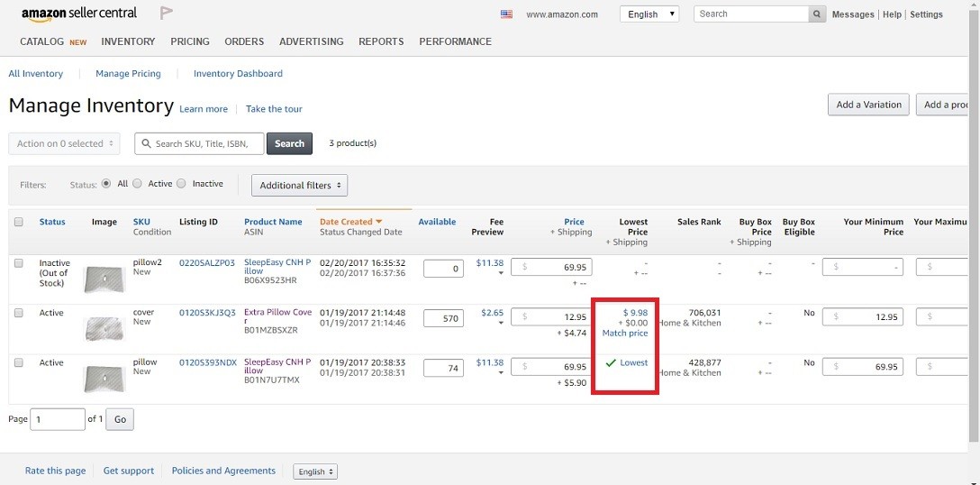Viewport: 980px width, 485px height.
Task: Click the flag icon beside the logo
Action: 167,13
